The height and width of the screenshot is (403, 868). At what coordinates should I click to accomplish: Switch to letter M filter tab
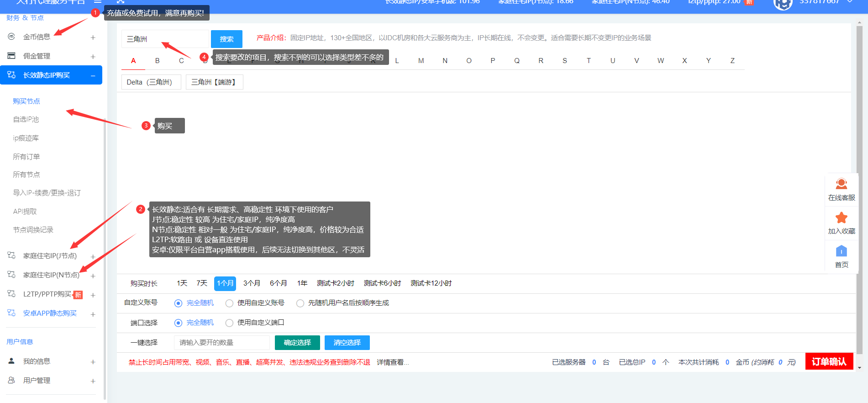421,61
